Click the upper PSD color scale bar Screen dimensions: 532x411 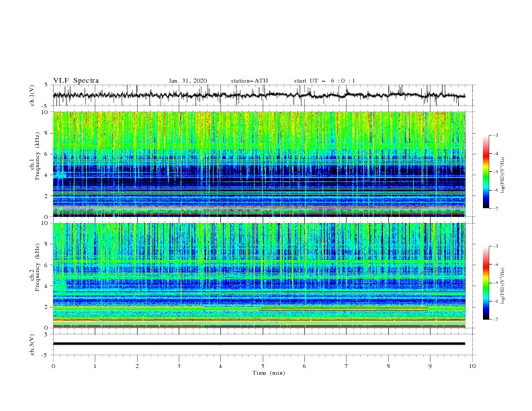click(x=486, y=172)
